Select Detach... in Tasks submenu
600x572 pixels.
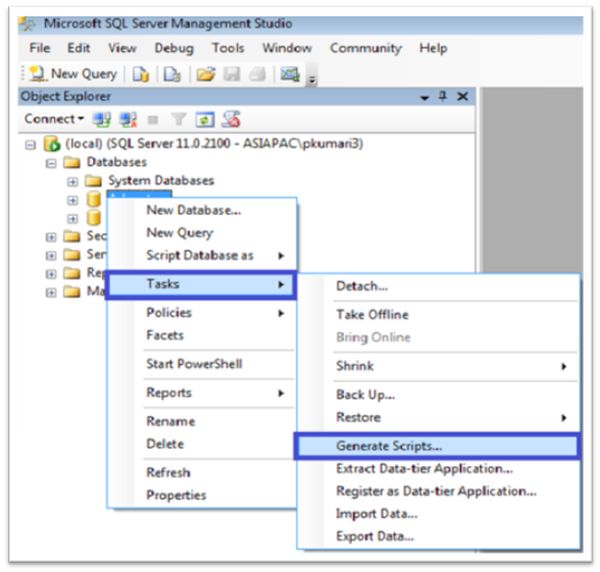coord(439,286)
